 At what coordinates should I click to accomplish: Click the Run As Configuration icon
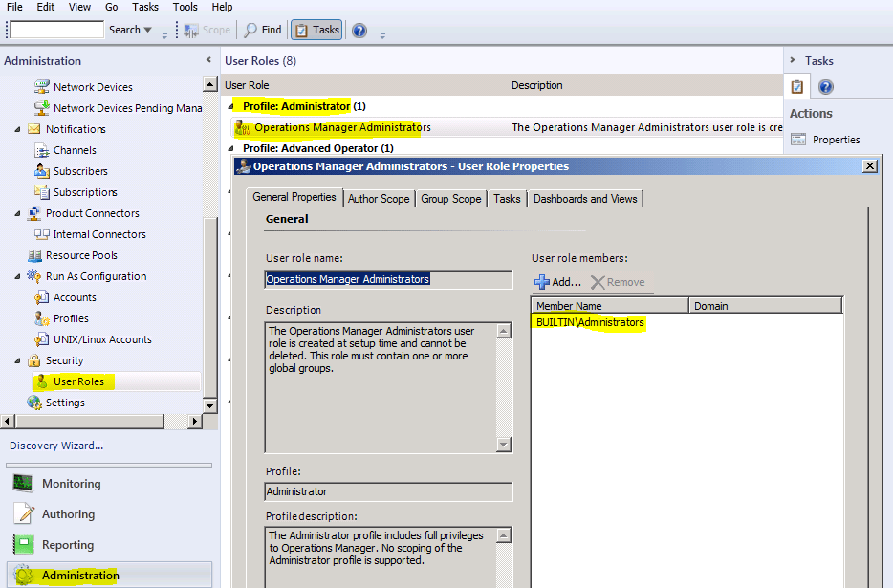[34, 276]
